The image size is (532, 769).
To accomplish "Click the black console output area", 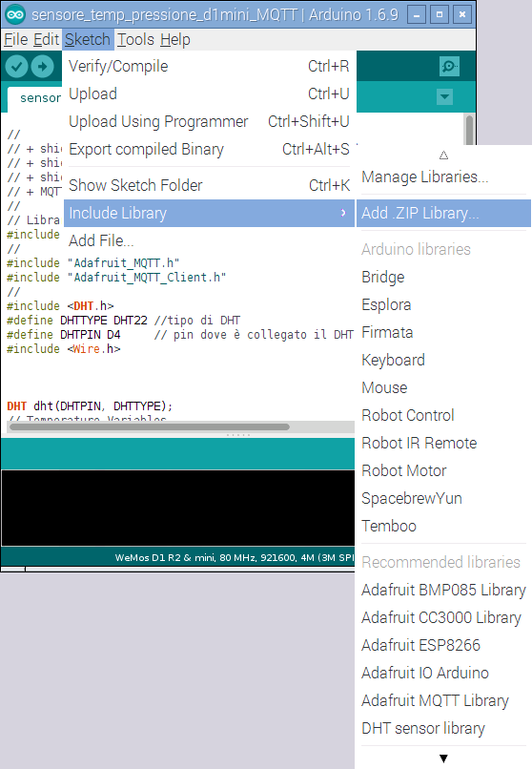I will coord(178,508).
